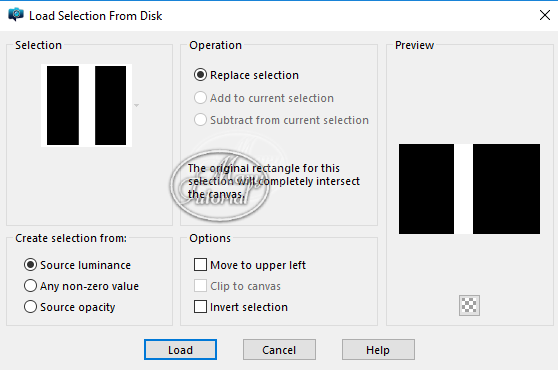Select Any non-zero value option

(81, 286)
